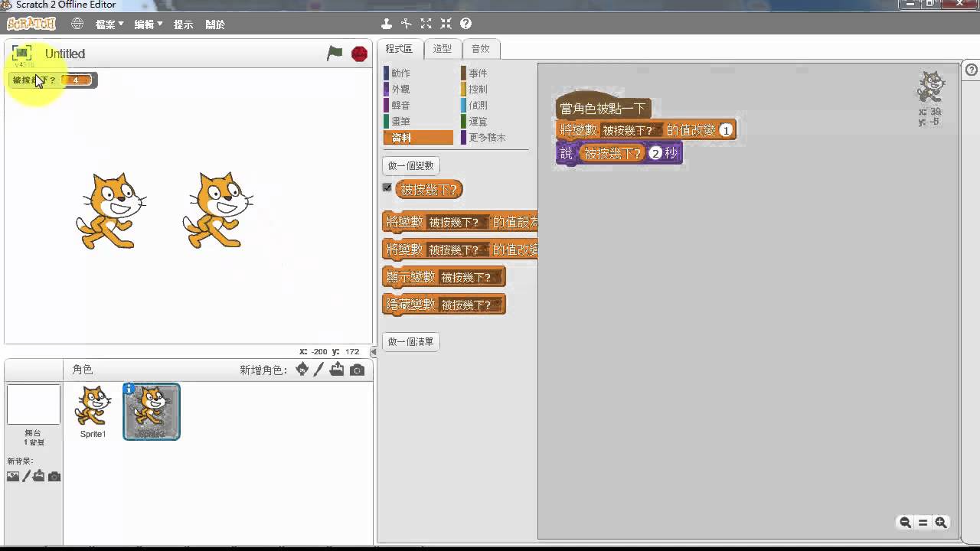
Task: Select the Sprite1 thumbnail
Action: (x=93, y=412)
